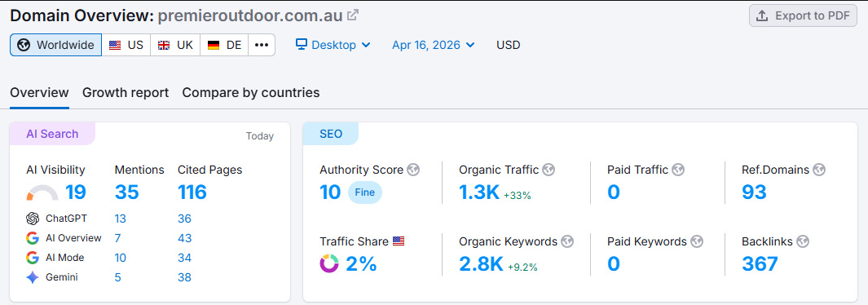The image size is (868, 305).
Task: Open more countries ellipsis menu
Action: pyautogui.click(x=262, y=45)
